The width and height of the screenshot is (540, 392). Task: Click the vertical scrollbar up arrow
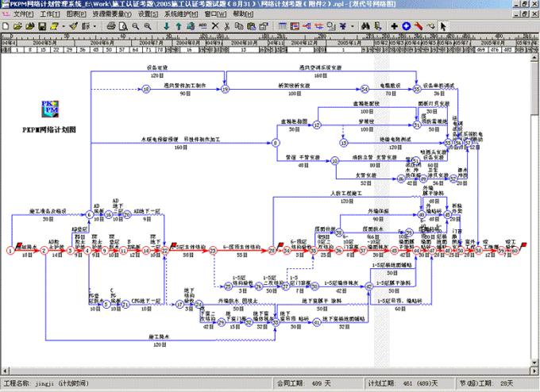(534, 57)
